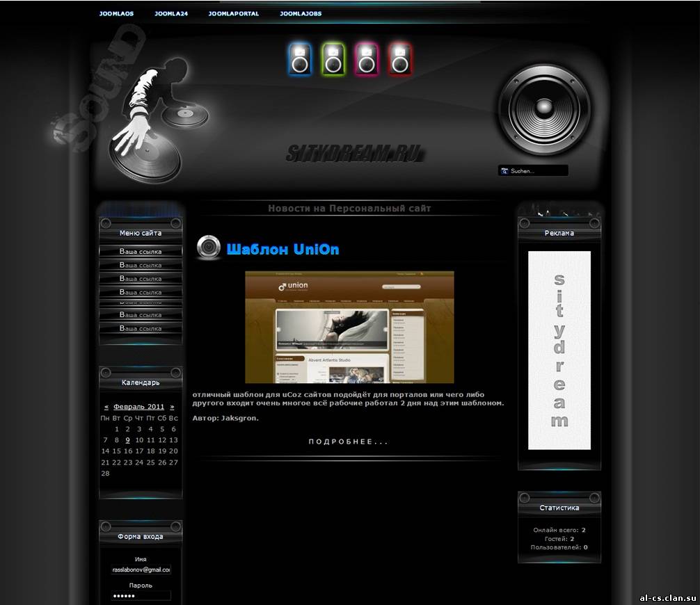
Task: Click the Union template preview thumbnail
Action: 349,327
